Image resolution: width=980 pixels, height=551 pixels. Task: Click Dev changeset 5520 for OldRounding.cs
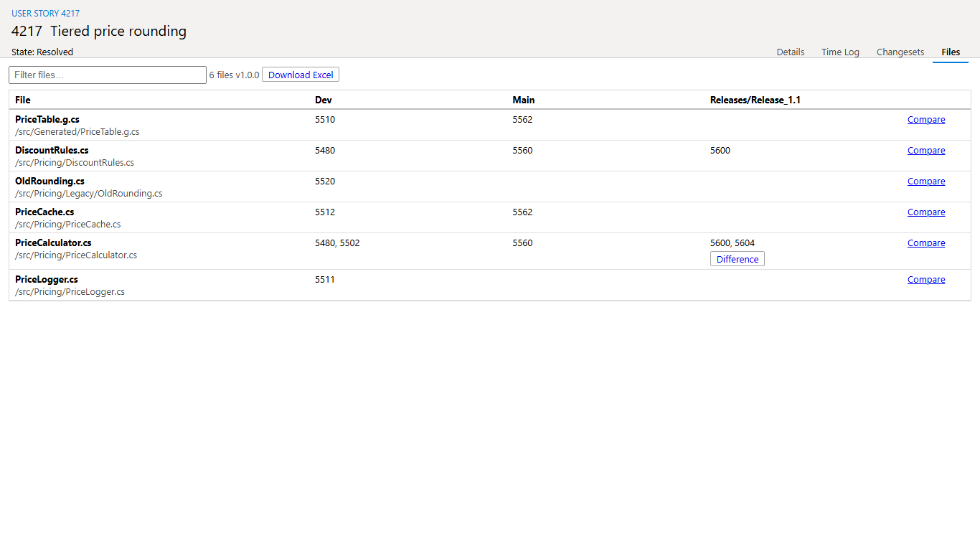pyautogui.click(x=325, y=182)
